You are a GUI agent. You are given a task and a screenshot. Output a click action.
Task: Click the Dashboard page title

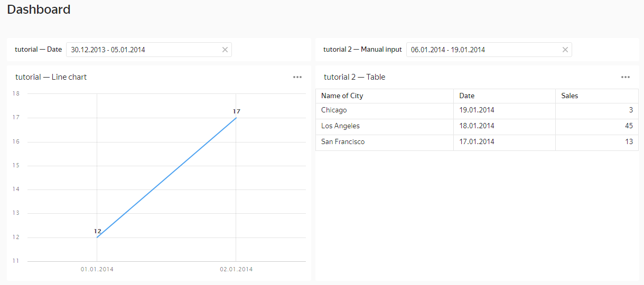click(39, 9)
